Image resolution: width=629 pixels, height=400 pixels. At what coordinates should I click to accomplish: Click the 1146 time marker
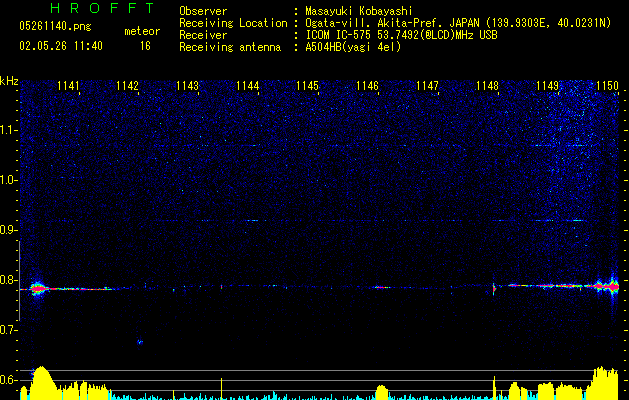[x=367, y=86]
